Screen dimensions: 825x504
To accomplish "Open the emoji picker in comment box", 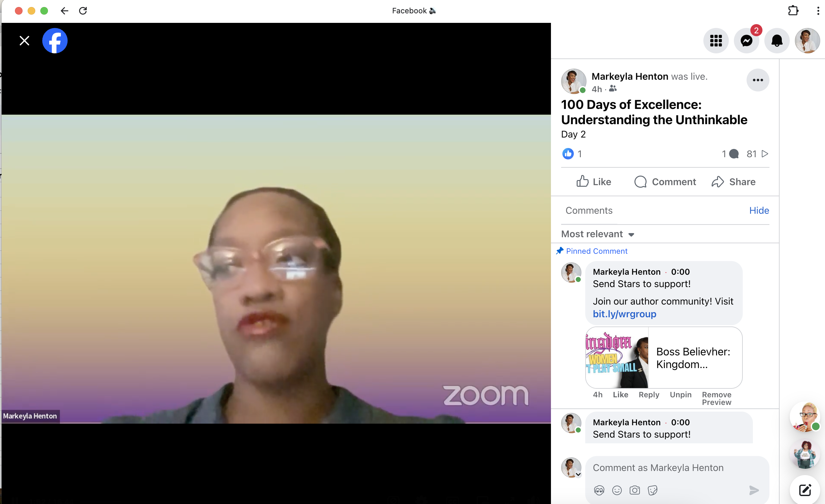I will tap(617, 490).
